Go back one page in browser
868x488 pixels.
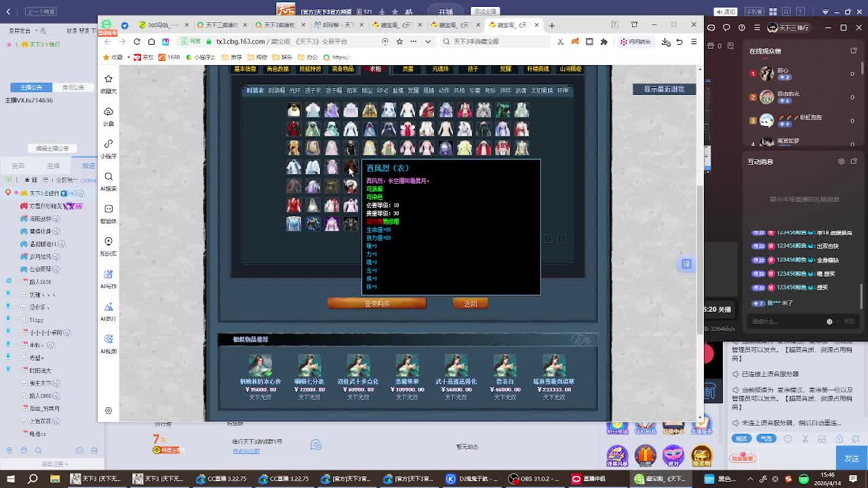[x=108, y=41]
